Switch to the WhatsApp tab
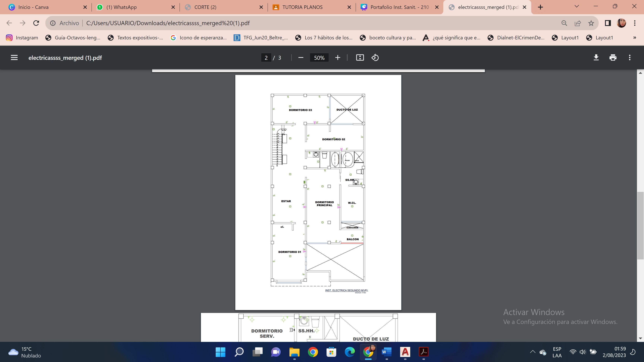The image size is (644, 362). 121,7
